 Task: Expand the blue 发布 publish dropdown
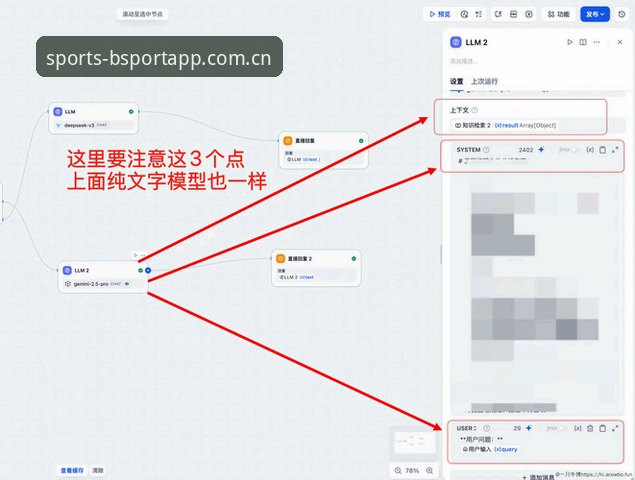[x=595, y=14]
